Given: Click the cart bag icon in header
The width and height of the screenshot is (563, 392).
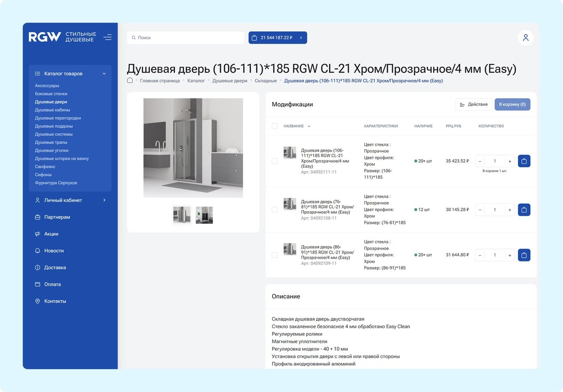Looking at the screenshot, I should pyautogui.click(x=254, y=38).
